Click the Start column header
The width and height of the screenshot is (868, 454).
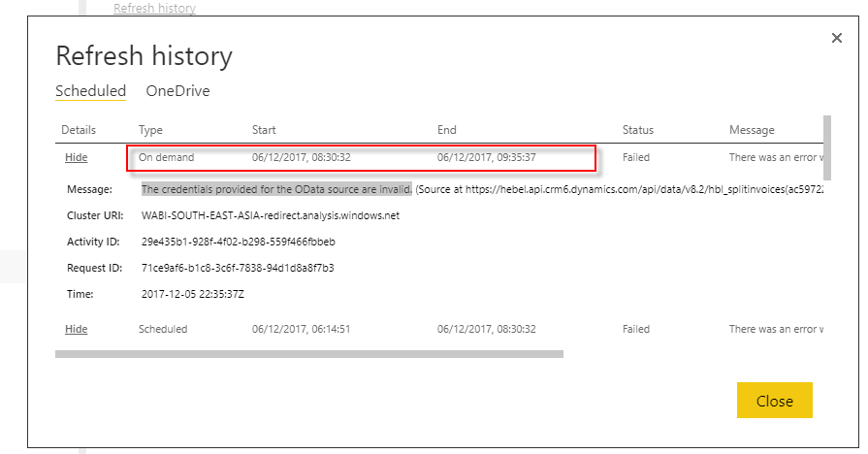[264, 130]
